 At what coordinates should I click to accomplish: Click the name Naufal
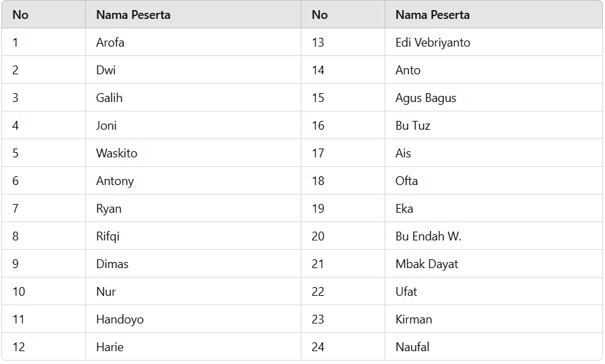[x=412, y=347]
